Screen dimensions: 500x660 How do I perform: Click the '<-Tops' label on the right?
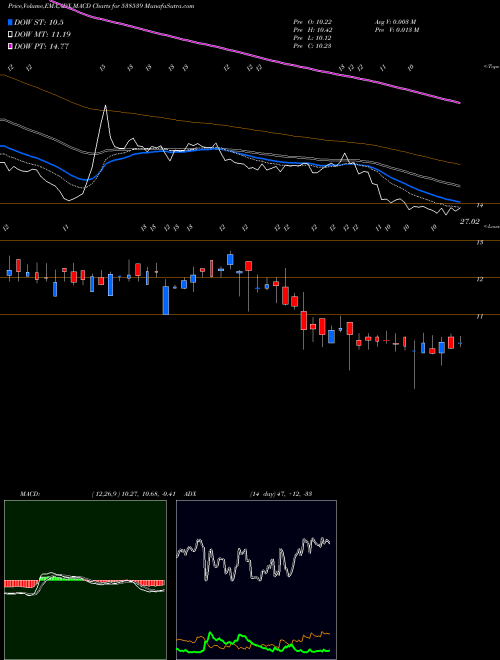coord(491,67)
